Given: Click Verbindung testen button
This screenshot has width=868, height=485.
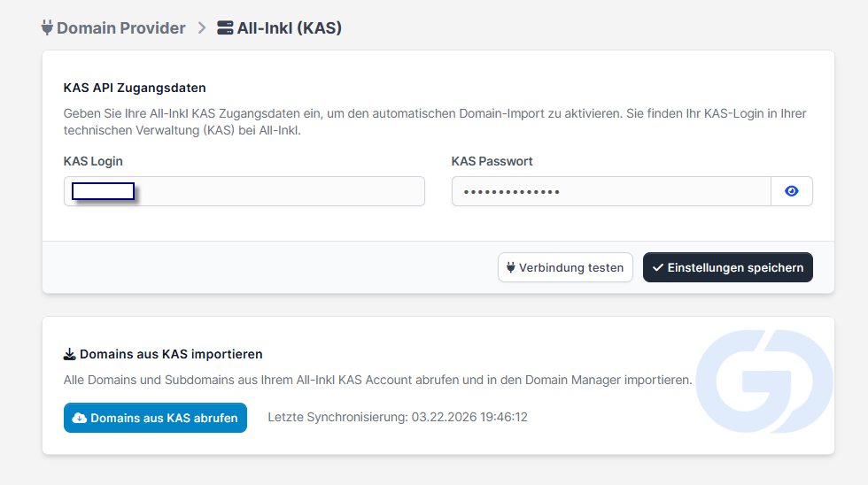Looking at the screenshot, I should tap(565, 267).
